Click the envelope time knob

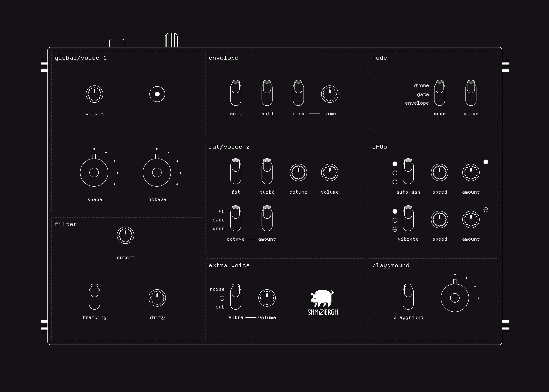[330, 94]
